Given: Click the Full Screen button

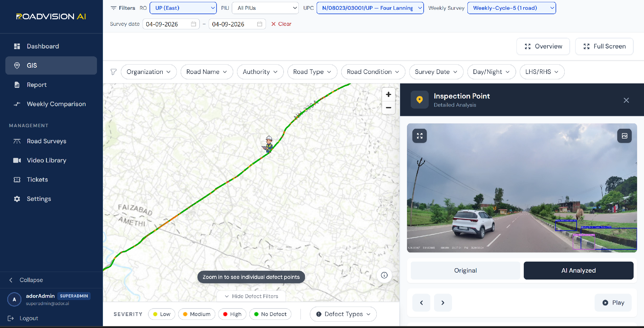Looking at the screenshot, I should (604, 46).
